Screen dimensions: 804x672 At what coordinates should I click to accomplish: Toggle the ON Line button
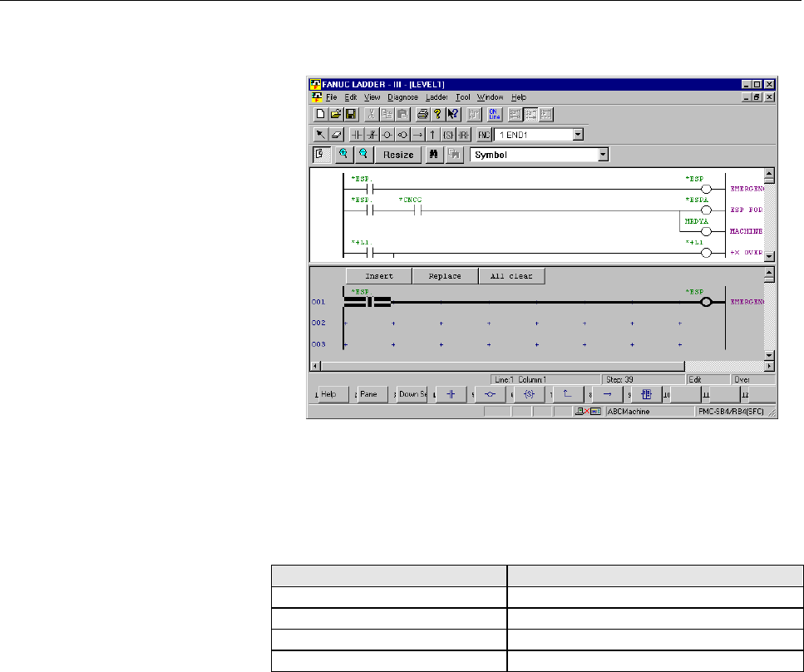tap(495, 114)
